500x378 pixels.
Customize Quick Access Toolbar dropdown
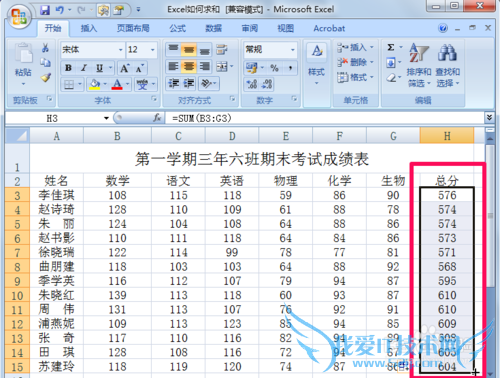(x=138, y=10)
